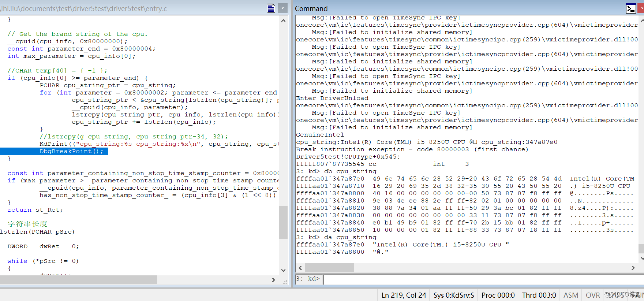The height and width of the screenshot is (301, 644).
Task: Focus the kd command input field
Action: 483,279
